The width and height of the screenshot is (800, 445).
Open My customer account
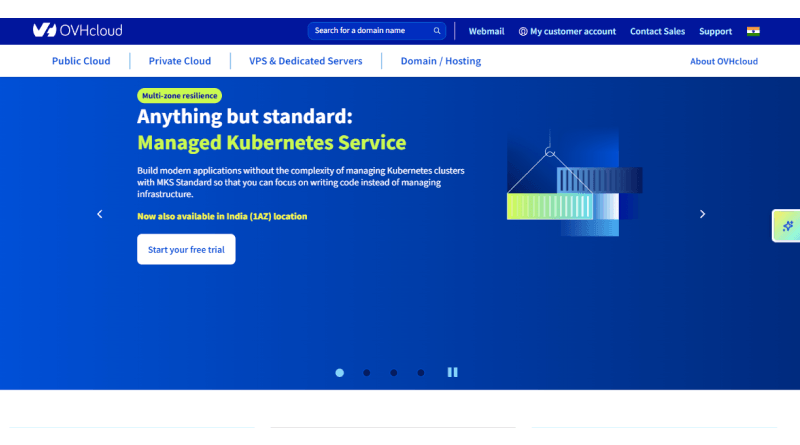click(567, 31)
